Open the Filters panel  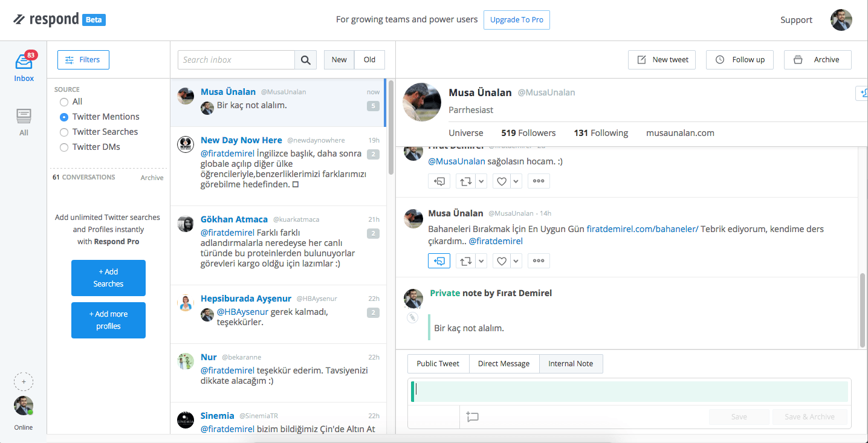[83, 59]
